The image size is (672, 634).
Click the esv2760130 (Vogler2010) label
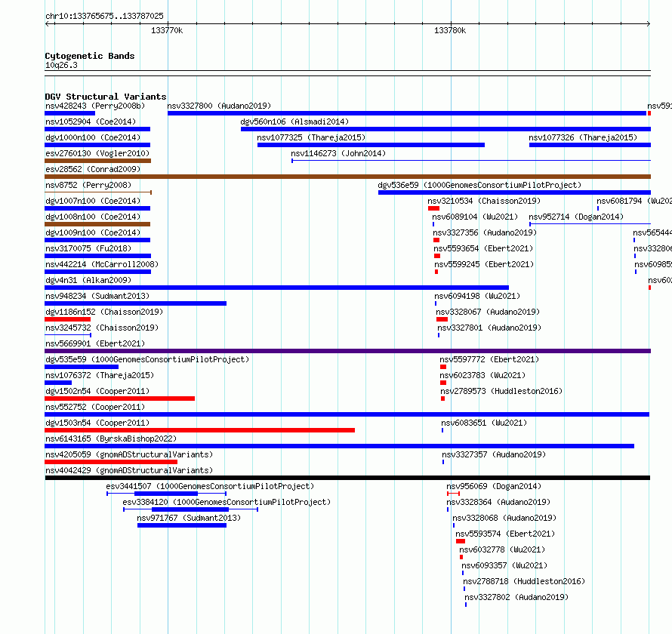pos(97,153)
